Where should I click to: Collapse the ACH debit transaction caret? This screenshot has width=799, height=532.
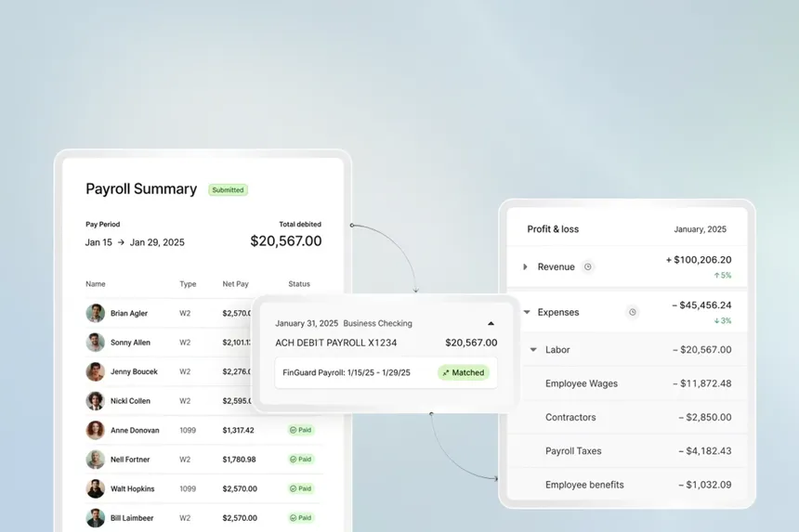click(x=491, y=323)
